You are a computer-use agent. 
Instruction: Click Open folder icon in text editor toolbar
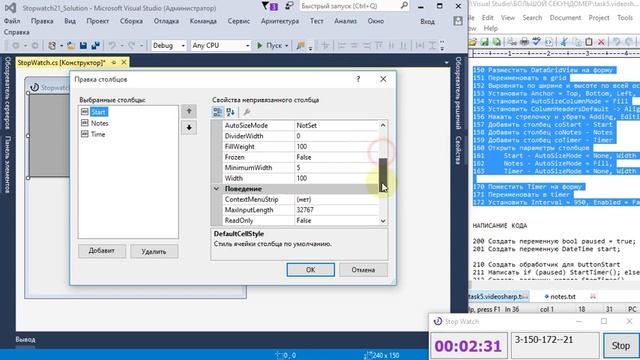[473, 42]
